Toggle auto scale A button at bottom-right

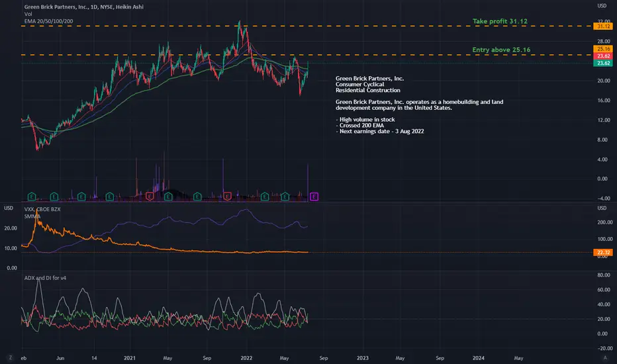pyautogui.click(x=605, y=357)
